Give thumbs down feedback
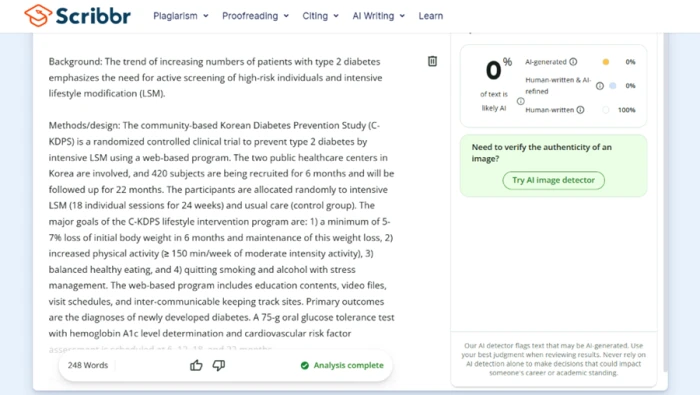Viewport: 700px width, 395px height. pyautogui.click(x=219, y=366)
